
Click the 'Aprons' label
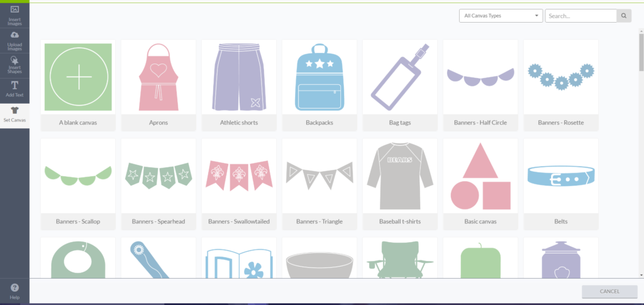coord(158,123)
